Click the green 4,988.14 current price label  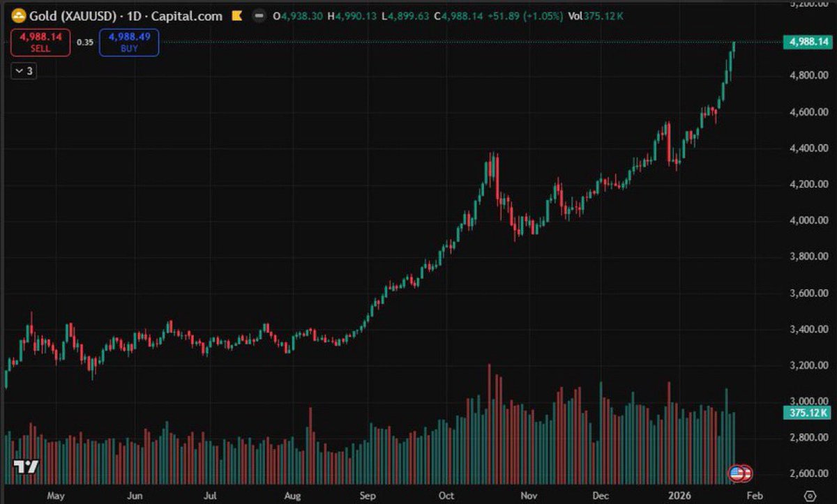pos(808,43)
